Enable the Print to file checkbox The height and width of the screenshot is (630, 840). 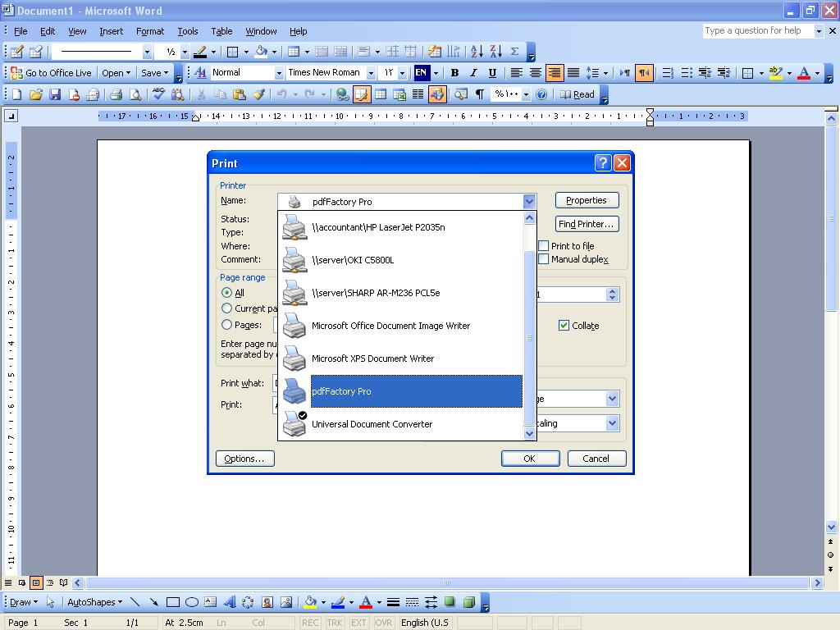tap(544, 246)
